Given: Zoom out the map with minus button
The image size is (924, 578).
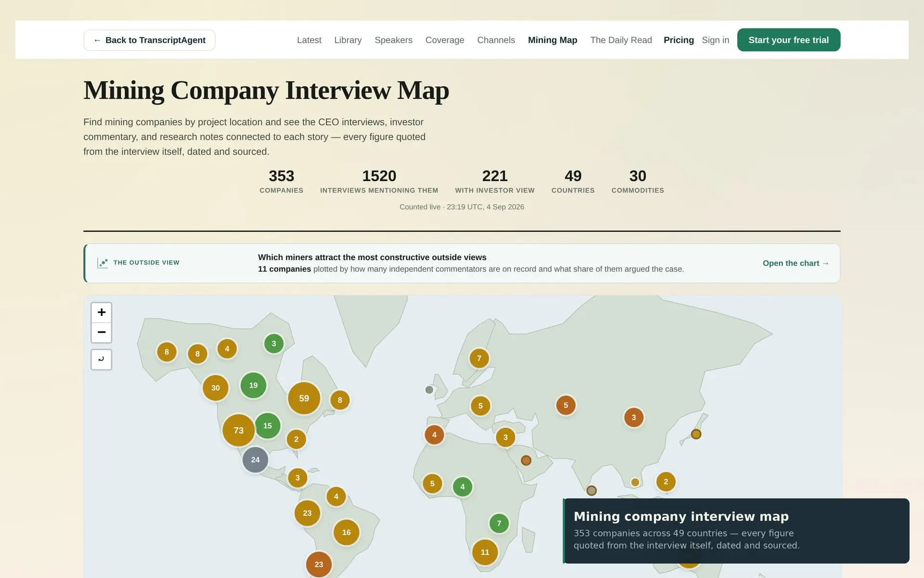Looking at the screenshot, I should coord(102,332).
